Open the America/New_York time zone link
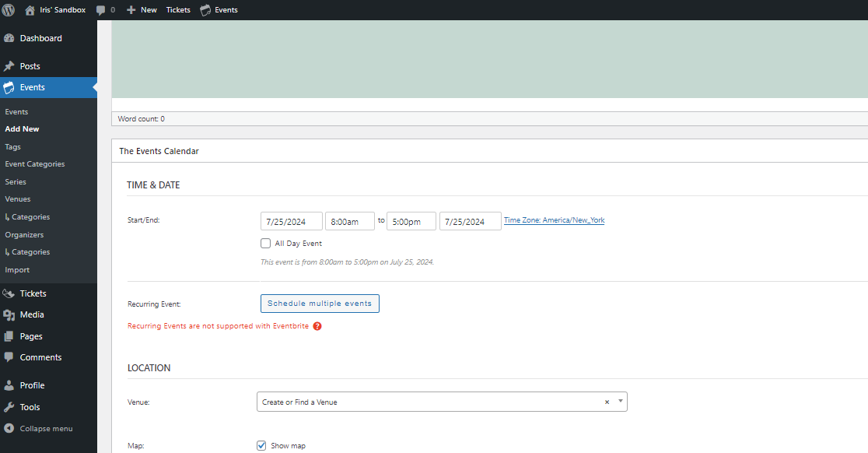This screenshot has width=868, height=453. (x=554, y=219)
